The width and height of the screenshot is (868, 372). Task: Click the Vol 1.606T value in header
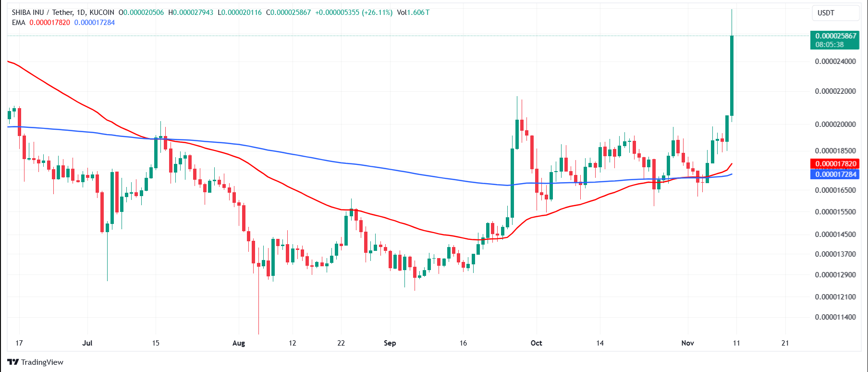click(414, 12)
